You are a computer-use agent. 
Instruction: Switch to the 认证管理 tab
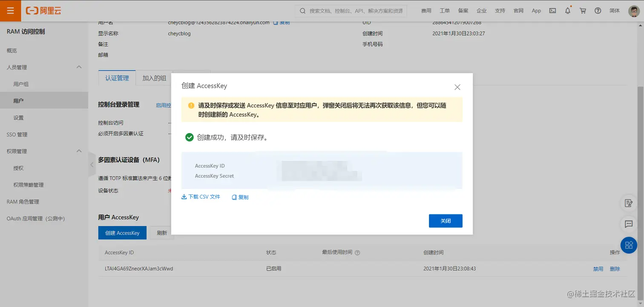[117, 78]
